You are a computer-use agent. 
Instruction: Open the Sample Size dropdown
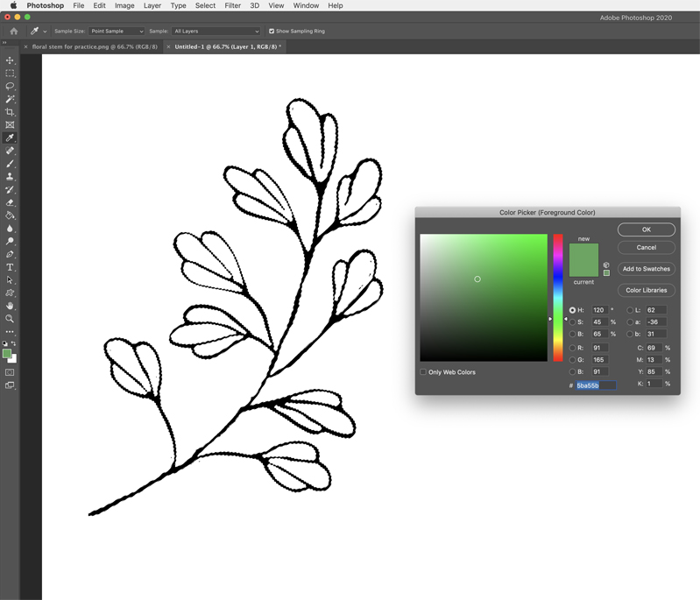[x=116, y=31]
